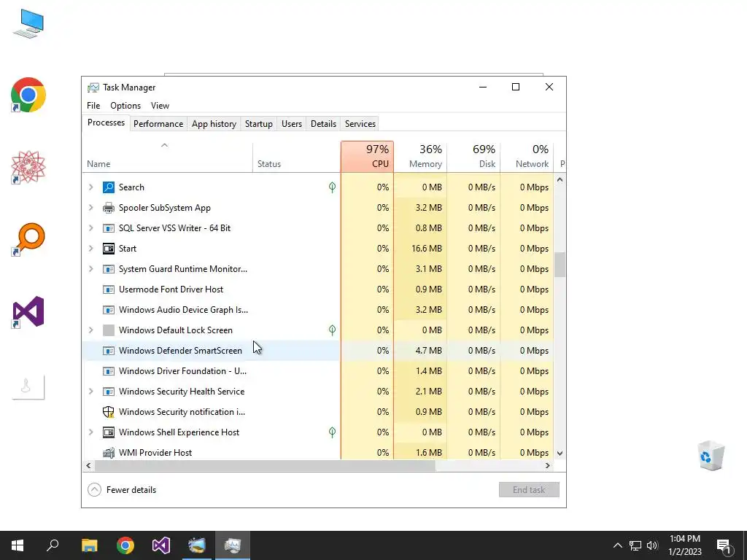Expand the SQL Server VSS Writer row
Viewport: 747px width, 560px height.
pos(91,228)
